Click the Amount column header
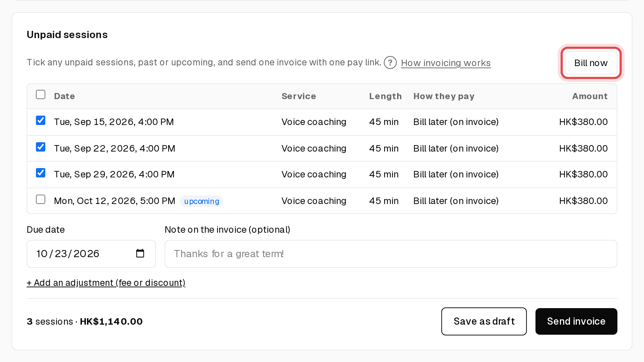This screenshot has height=362, width=644. click(x=590, y=96)
